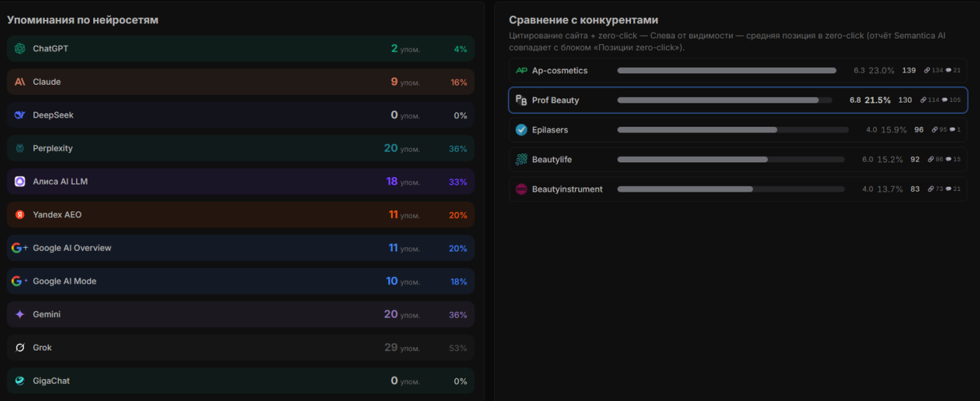Open the Prof Beauty competitor row

[738, 100]
